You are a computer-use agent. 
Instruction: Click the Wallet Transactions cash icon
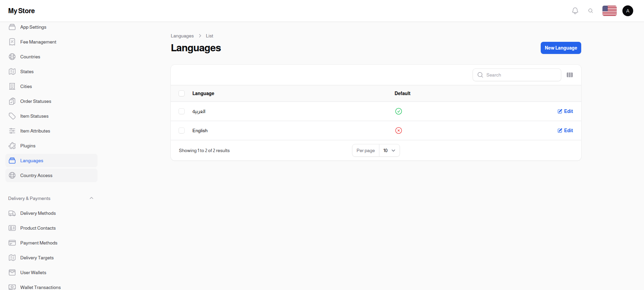tap(12, 287)
